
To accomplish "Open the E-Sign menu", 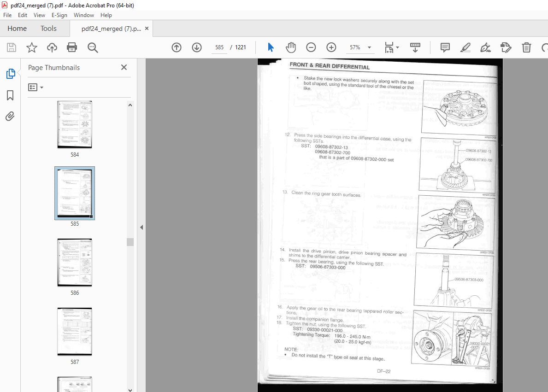I will coord(59,15).
